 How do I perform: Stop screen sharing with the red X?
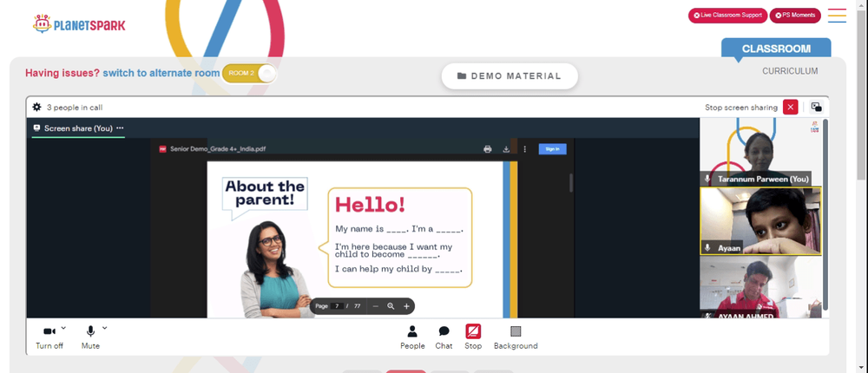pos(791,108)
